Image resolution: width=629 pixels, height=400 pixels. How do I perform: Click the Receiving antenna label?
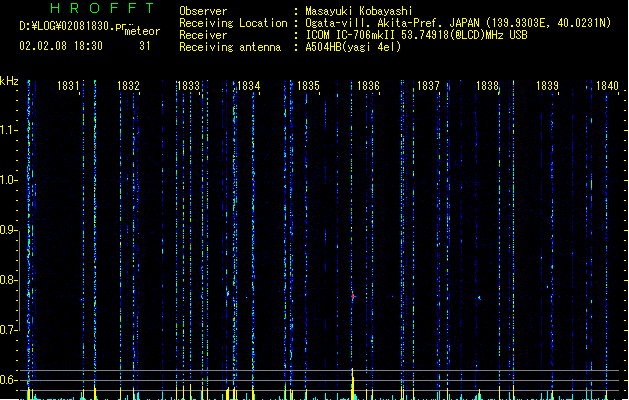[x=230, y=47]
